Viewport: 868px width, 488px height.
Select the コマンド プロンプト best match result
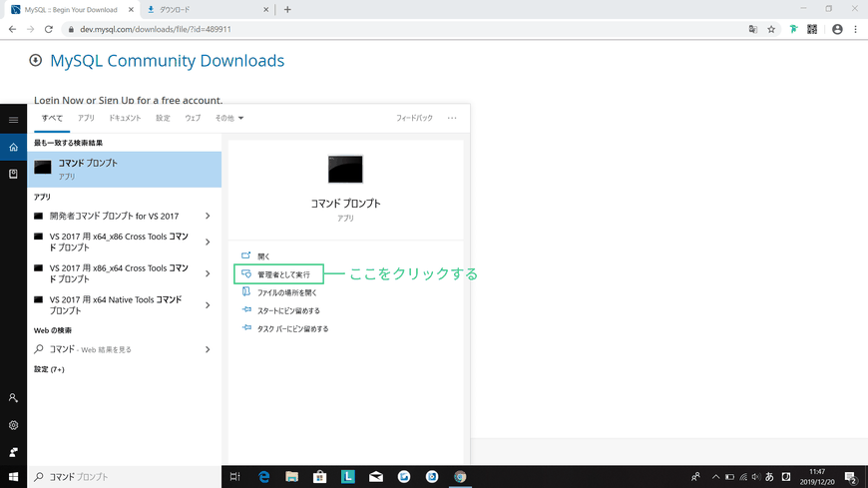pyautogui.click(x=125, y=170)
